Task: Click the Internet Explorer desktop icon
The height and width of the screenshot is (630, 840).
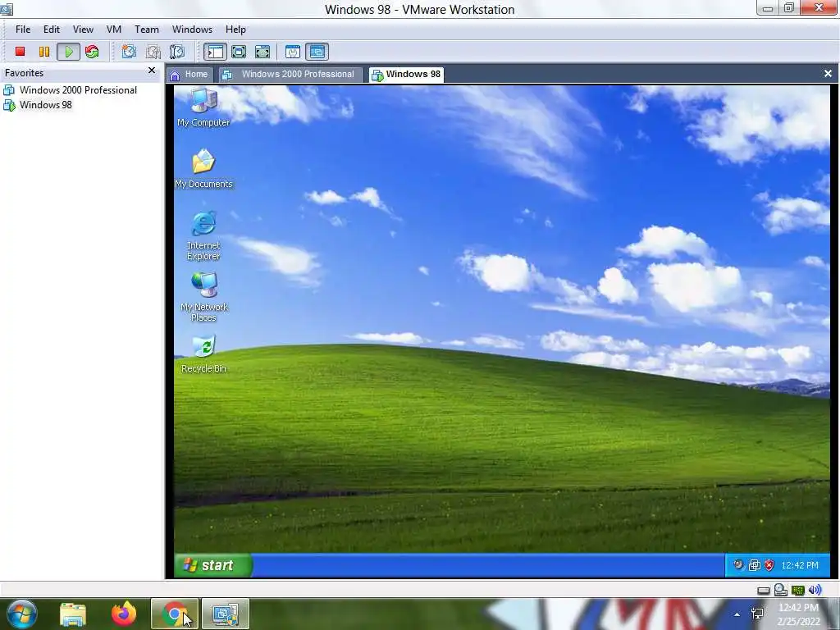Action: pos(203,235)
